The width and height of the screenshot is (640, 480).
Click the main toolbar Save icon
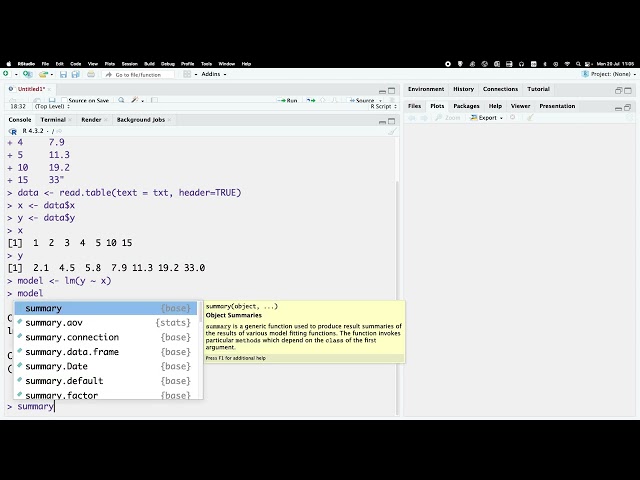(x=63, y=74)
